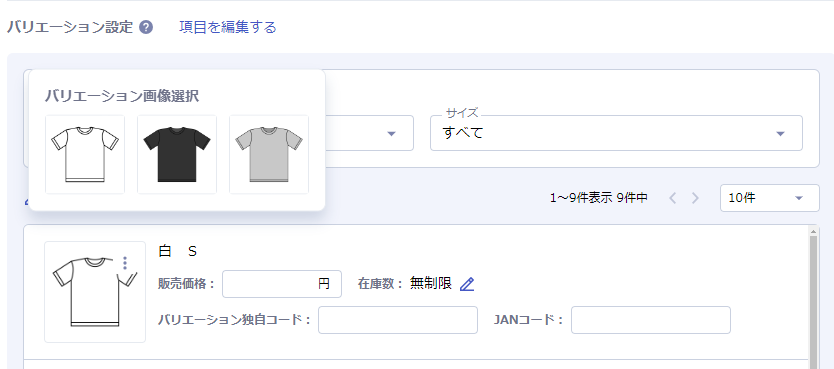Focus the JANコード input field
The width and height of the screenshot is (834, 369).
click(x=650, y=320)
